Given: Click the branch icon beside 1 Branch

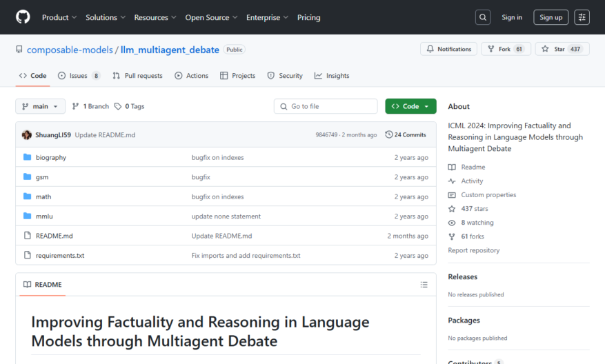Looking at the screenshot, I should pos(76,106).
